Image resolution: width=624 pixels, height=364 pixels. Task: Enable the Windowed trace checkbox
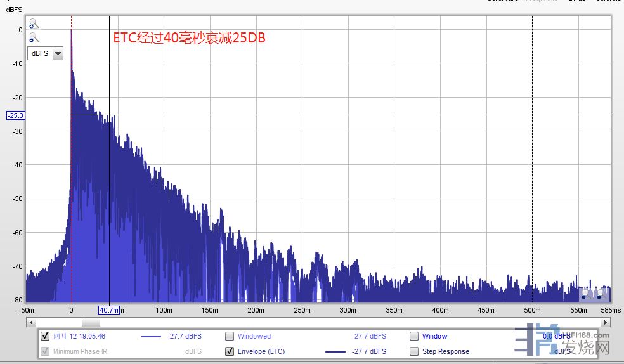tap(230, 336)
